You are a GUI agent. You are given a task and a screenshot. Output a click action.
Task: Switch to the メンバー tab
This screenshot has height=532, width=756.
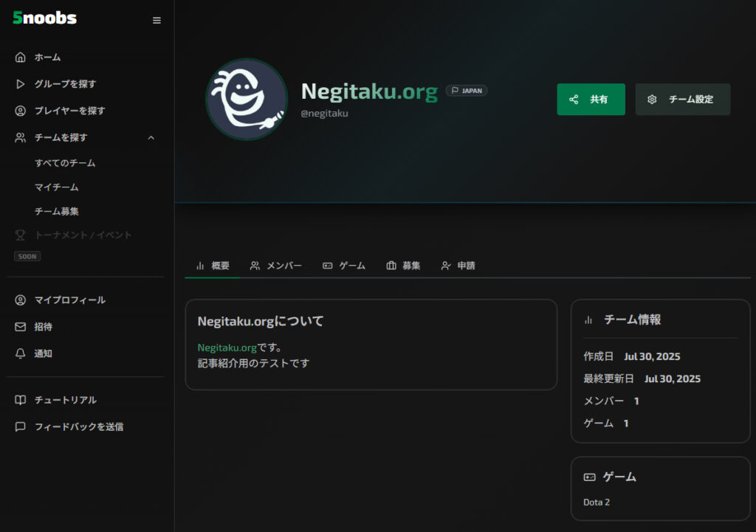click(x=276, y=266)
